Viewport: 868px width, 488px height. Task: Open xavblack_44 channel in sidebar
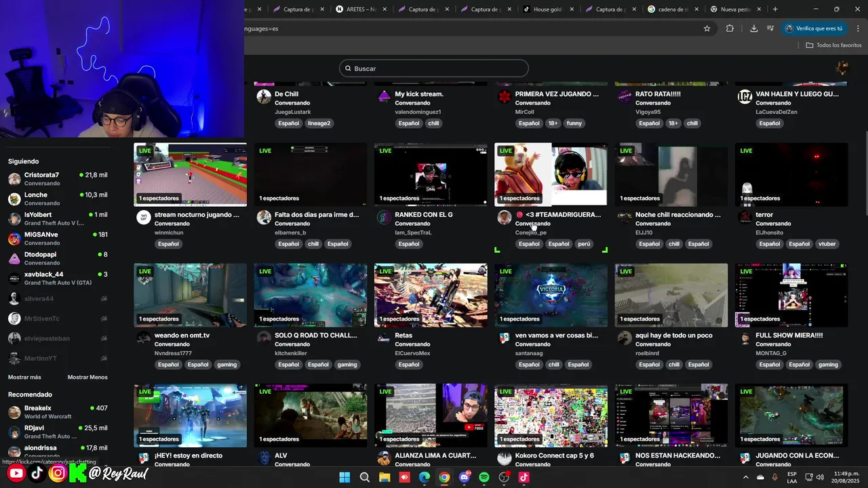(58, 278)
